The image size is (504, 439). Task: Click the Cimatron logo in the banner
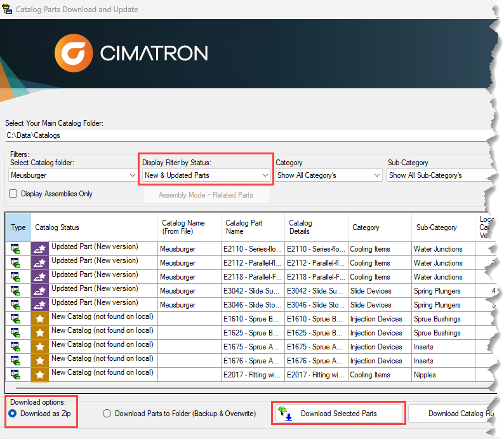point(131,52)
